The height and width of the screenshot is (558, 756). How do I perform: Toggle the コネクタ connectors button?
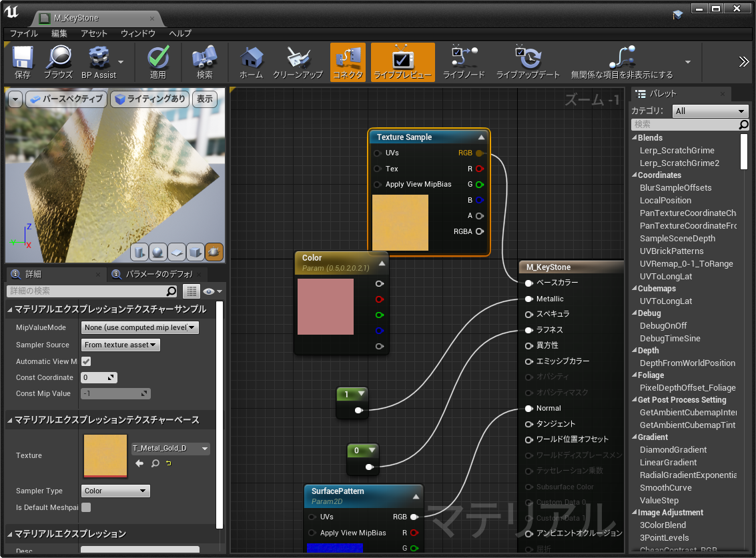348,62
